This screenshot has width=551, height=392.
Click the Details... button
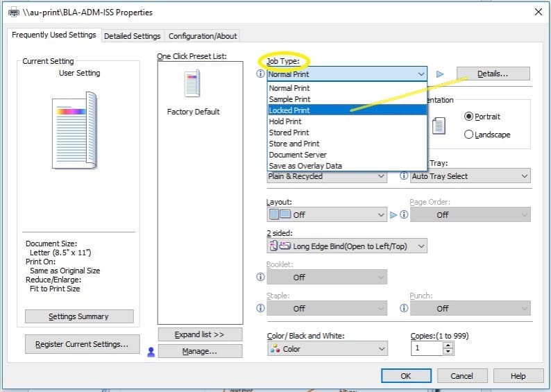click(493, 74)
